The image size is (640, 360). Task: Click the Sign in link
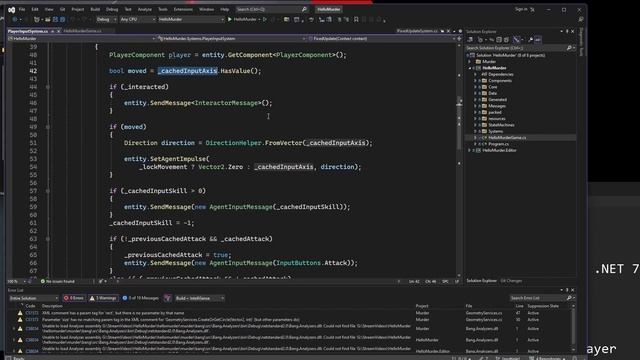(521, 9)
